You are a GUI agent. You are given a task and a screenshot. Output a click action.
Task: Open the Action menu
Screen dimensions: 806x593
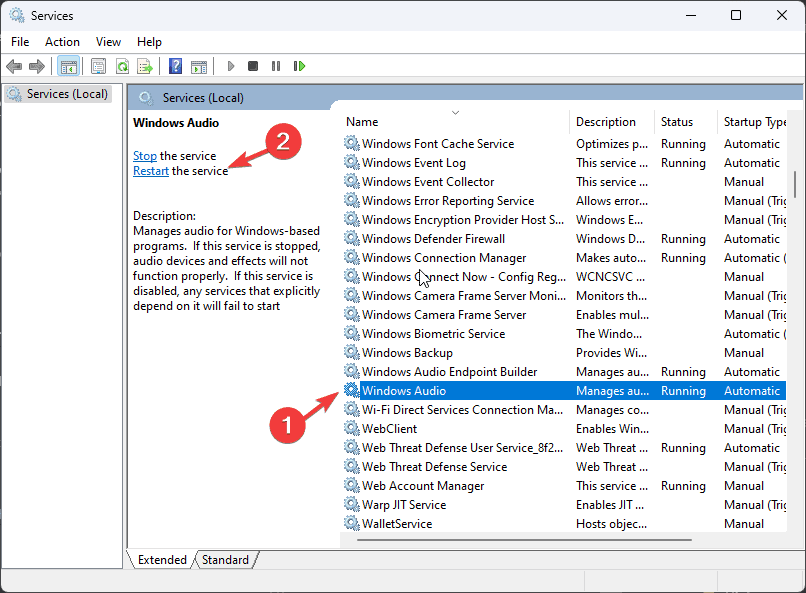click(62, 42)
